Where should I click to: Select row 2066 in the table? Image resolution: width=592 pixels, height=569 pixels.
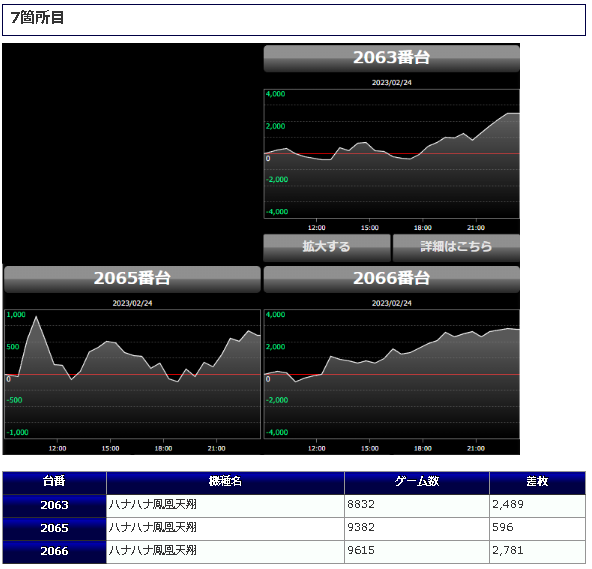click(294, 552)
